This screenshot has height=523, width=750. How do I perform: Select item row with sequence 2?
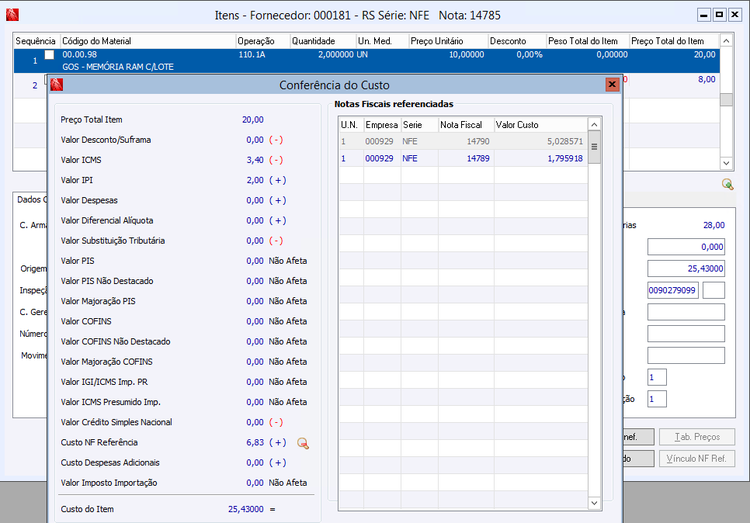tap(34, 86)
